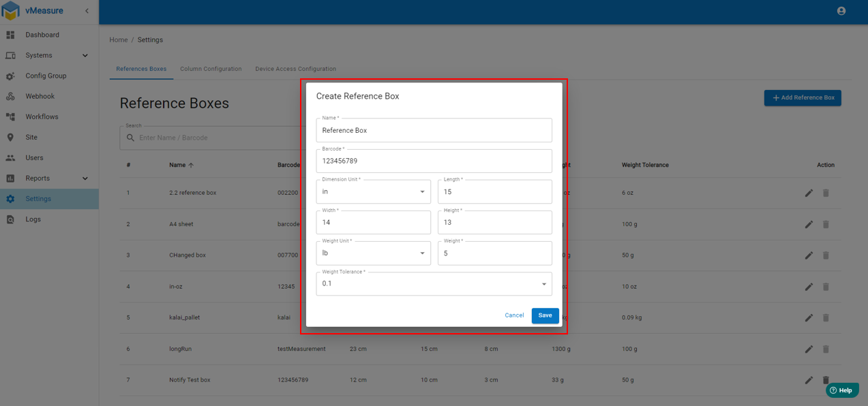Click the Weight input showing 5

point(495,253)
